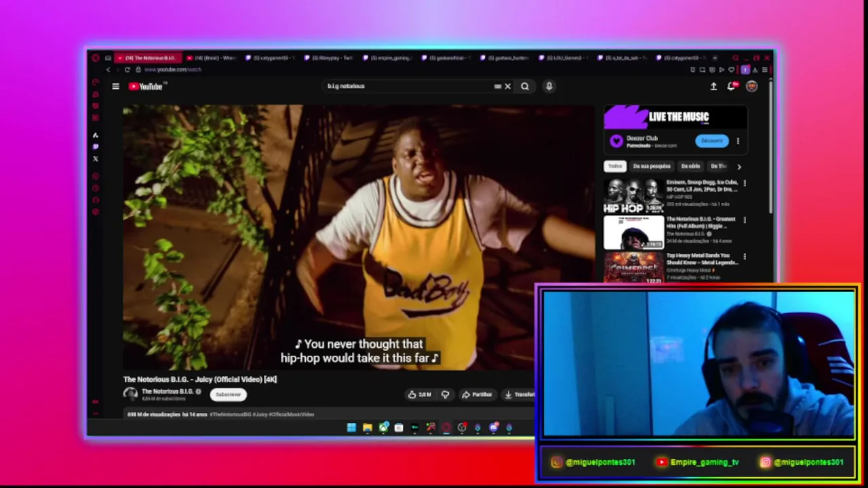Viewport: 868px width, 488px height.
Task: Open 'The Notorious B.I.G.' channel name link
Action: [167, 391]
